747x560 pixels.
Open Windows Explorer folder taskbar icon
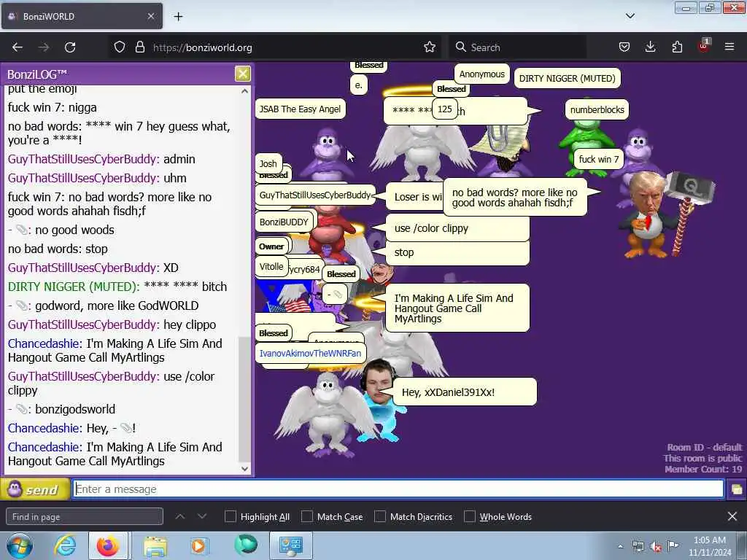pyautogui.click(x=155, y=546)
